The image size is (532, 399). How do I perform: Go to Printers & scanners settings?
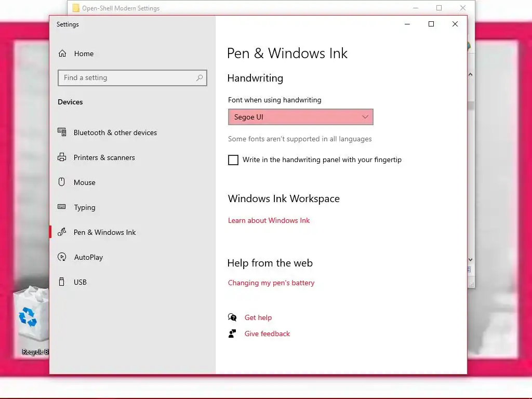132,157
